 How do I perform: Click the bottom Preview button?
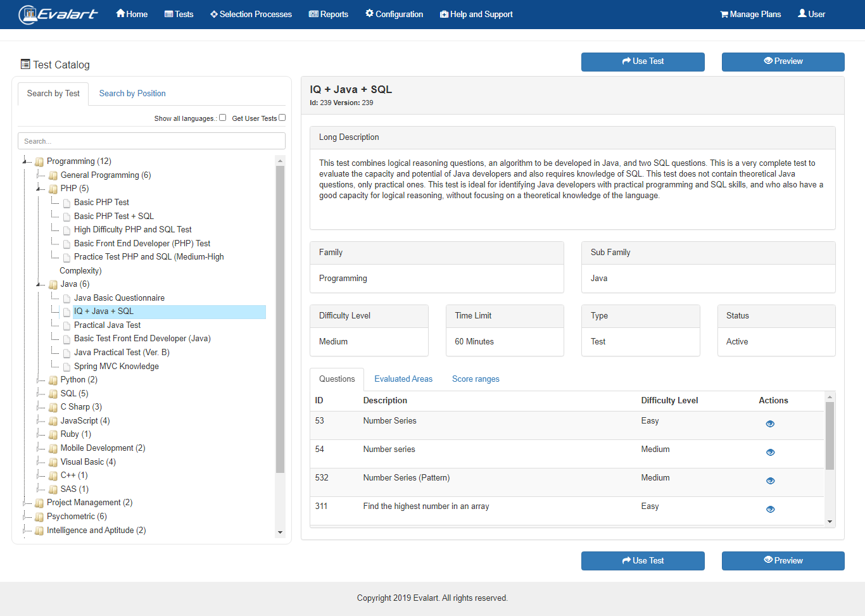(x=783, y=561)
